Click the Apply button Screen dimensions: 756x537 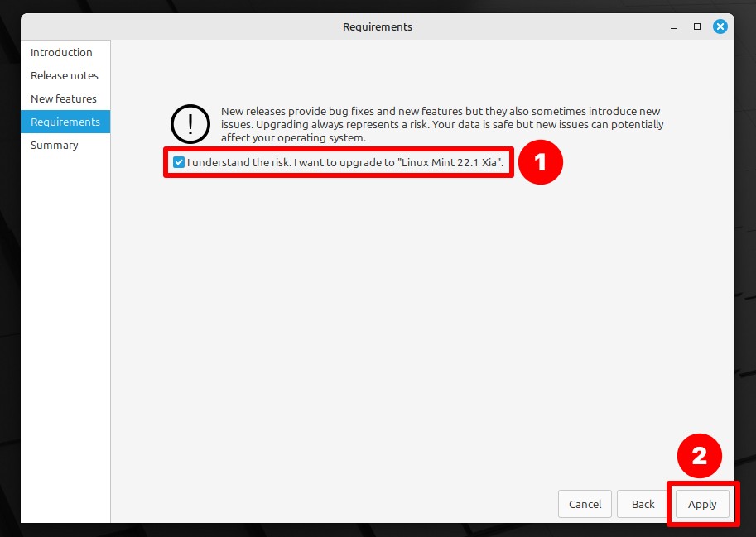pos(702,504)
